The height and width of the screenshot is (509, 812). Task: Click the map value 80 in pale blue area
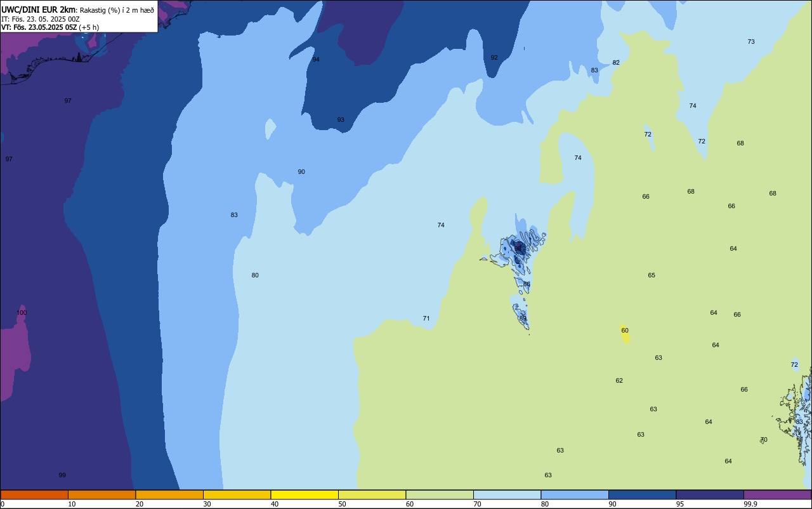(255, 275)
